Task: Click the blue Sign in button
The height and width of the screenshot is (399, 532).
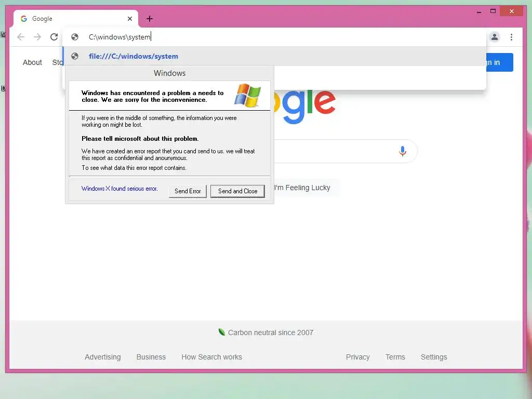Action: click(499, 62)
